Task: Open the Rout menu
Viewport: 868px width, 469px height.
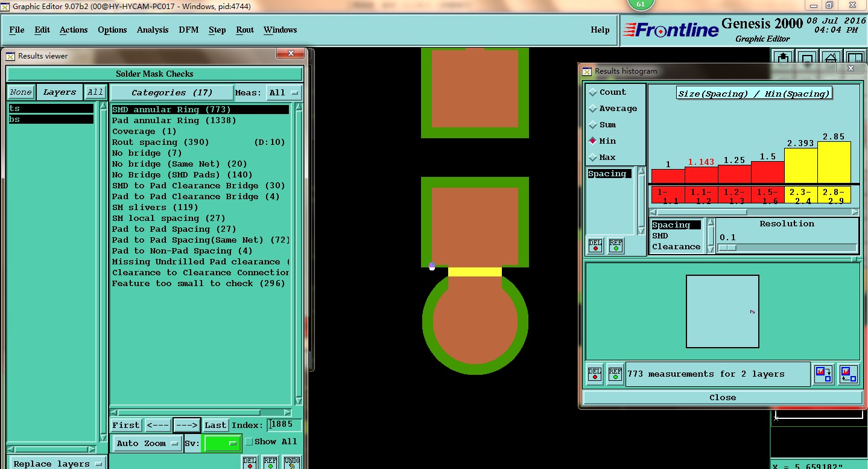Action: pos(245,30)
